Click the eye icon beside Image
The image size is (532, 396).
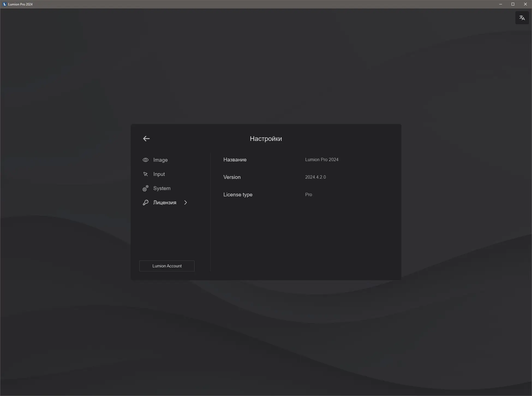145,160
